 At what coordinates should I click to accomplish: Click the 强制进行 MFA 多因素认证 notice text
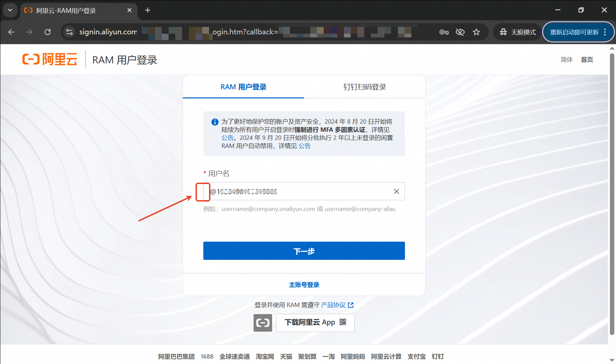pos(330,130)
